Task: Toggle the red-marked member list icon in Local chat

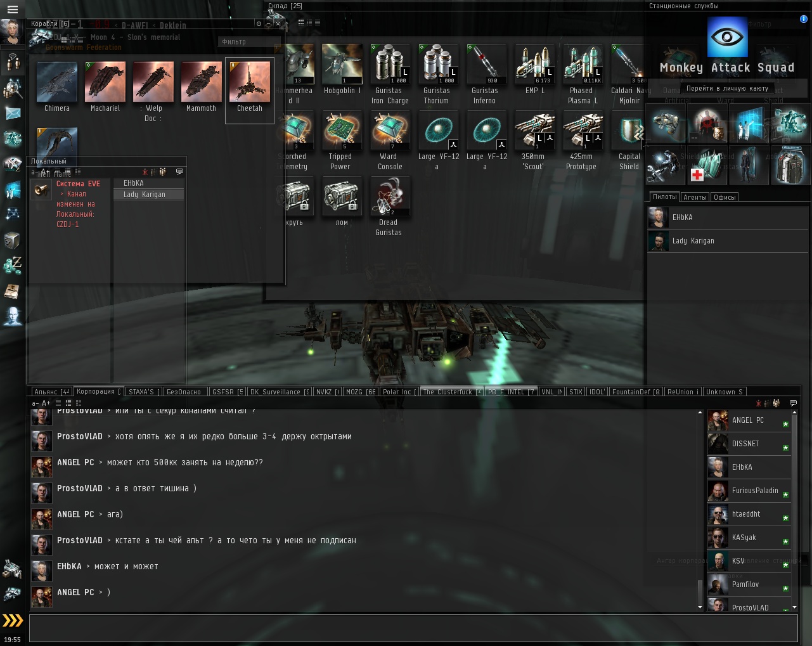Action: point(145,171)
